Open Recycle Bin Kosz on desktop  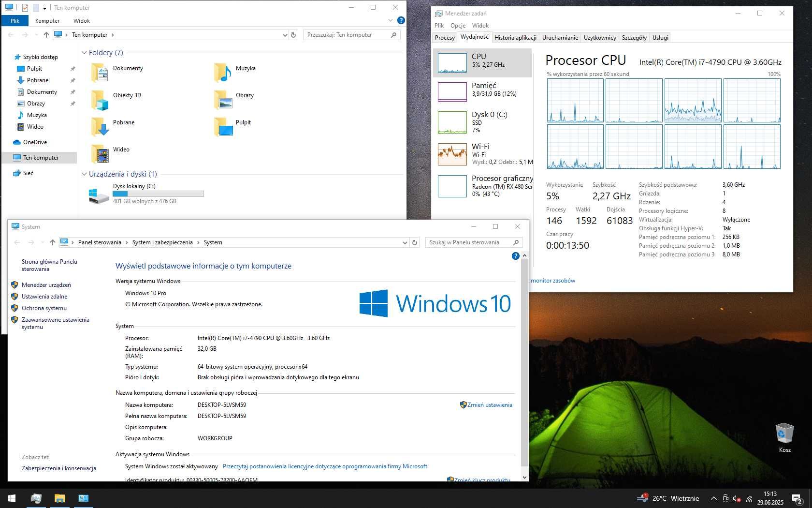[x=784, y=437]
